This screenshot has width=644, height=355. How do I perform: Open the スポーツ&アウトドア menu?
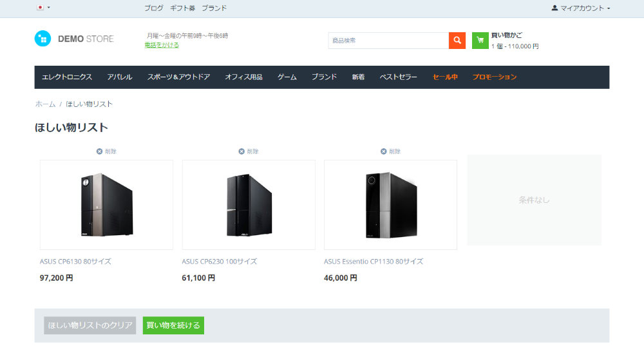(x=178, y=77)
